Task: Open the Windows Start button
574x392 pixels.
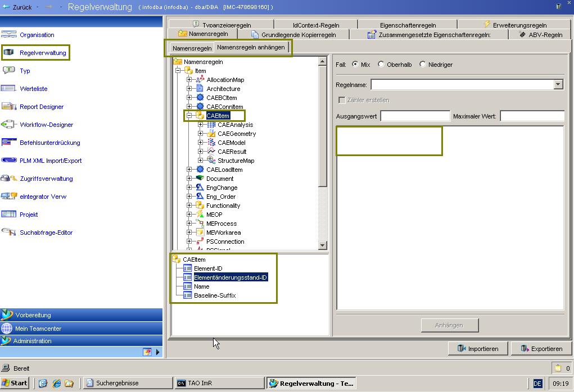Action: pyautogui.click(x=15, y=383)
